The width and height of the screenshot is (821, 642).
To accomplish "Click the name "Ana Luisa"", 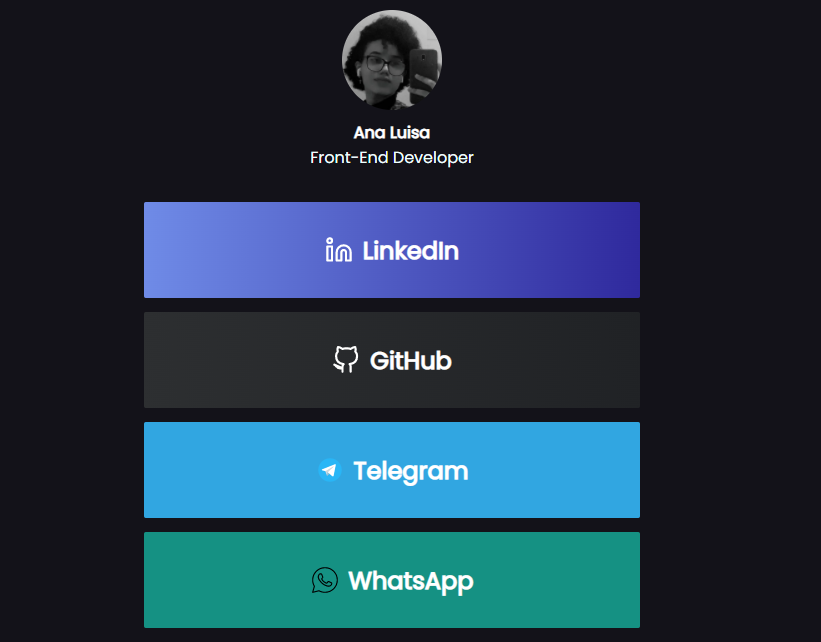I will [x=392, y=132].
